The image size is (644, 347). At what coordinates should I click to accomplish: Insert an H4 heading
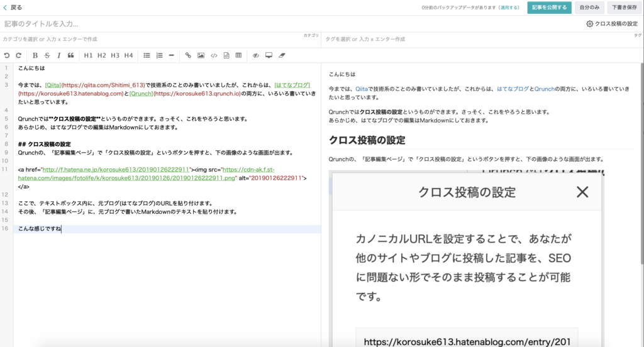coord(128,55)
